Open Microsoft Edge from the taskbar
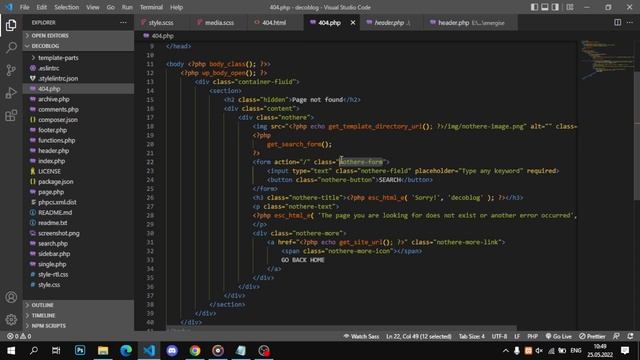 pyautogui.click(x=126, y=351)
